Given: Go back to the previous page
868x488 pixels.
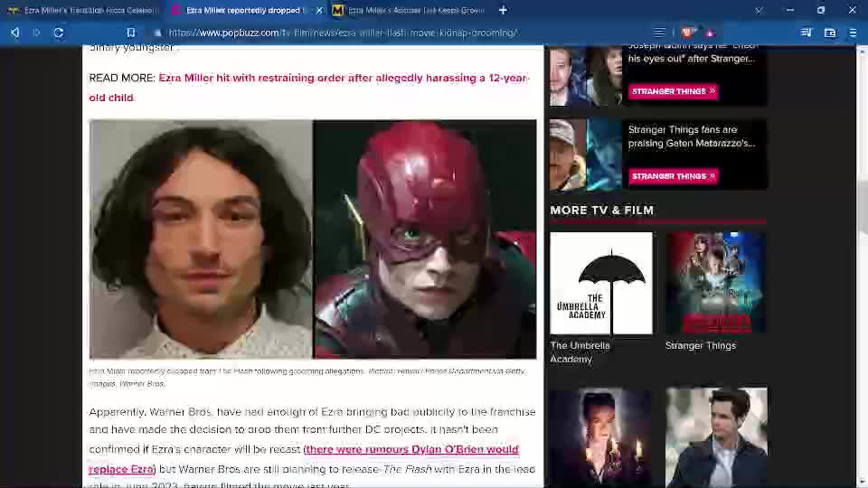Looking at the screenshot, I should coord(15,33).
